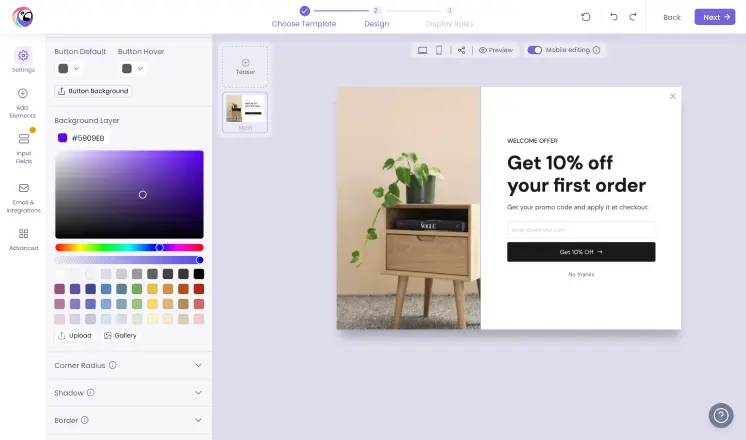Open Email & Integrations panel
The image size is (746, 440).
pos(23,198)
